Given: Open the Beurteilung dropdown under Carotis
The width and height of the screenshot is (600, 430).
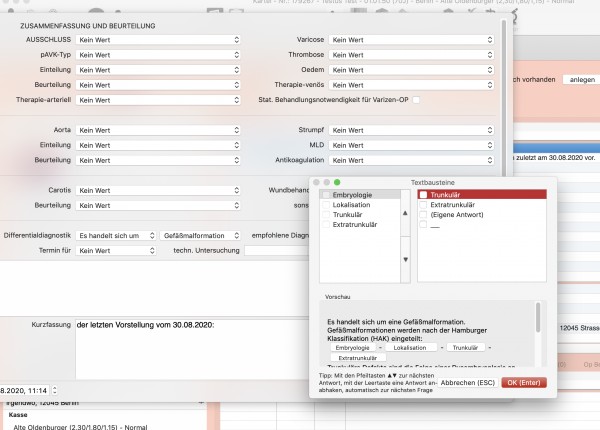Looking at the screenshot, I should pyautogui.click(x=158, y=205).
